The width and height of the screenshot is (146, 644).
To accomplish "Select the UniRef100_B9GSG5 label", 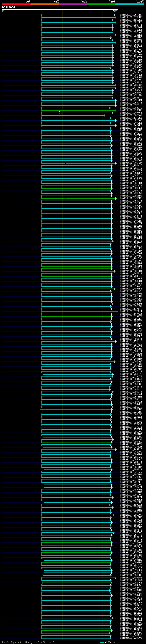I will point(131,67).
